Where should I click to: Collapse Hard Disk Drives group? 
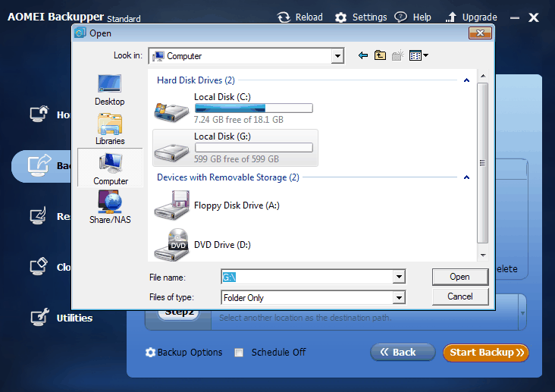[x=466, y=80]
